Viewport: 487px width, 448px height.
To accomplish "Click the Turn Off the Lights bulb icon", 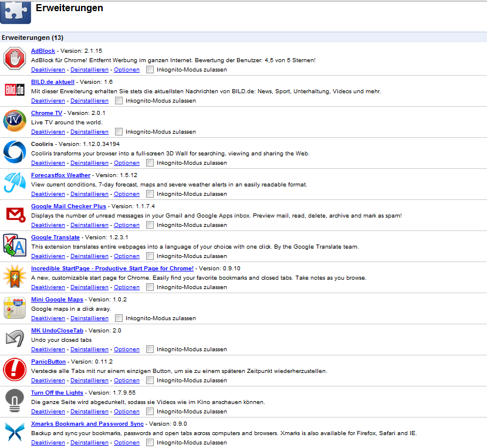I will pos(15,401).
